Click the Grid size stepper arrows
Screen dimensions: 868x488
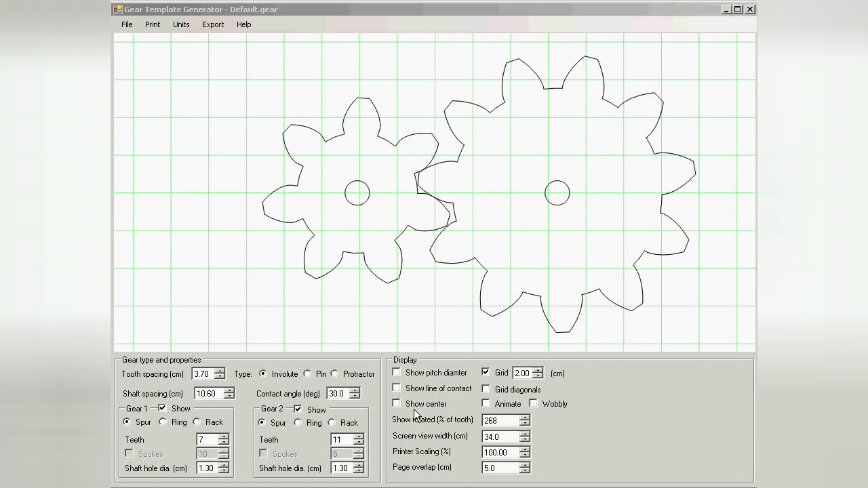538,373
